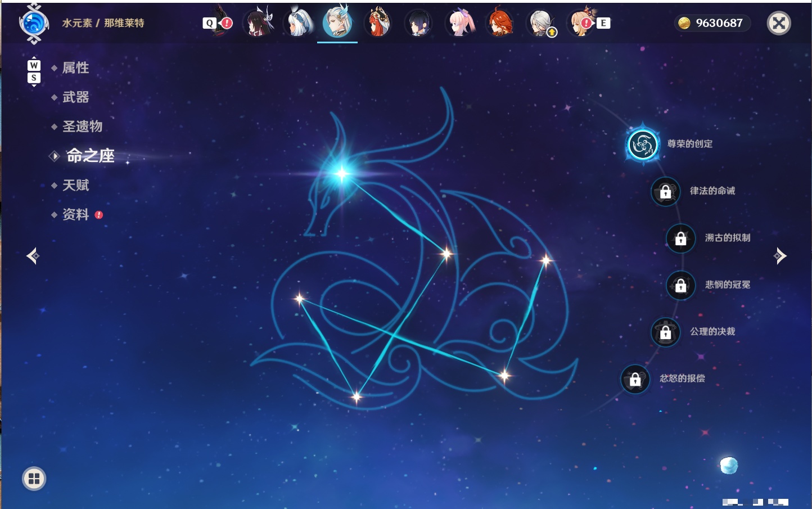Screen dimensions: 812x509
Task: Close the character screen with X button
Action: [x=779, y=23]
